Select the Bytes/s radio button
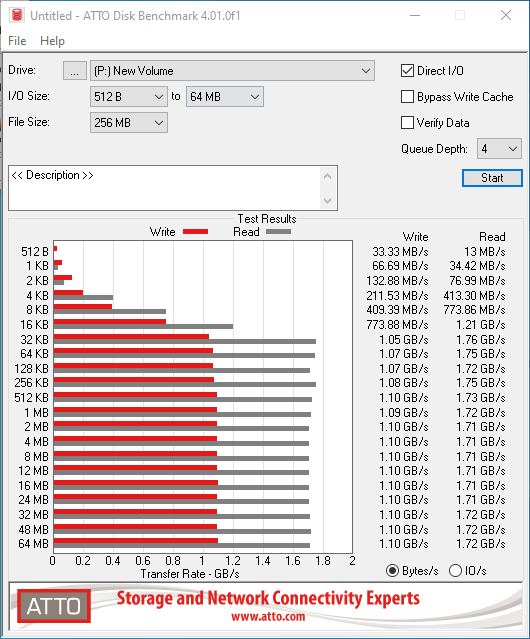This screenshot has width=530, height=639. click(392, 571)
